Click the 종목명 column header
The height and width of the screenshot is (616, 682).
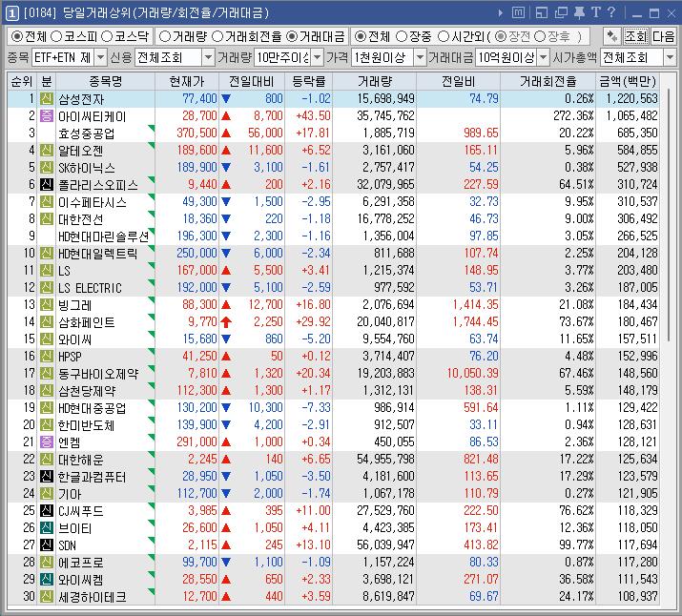click(x=105, y=81)
